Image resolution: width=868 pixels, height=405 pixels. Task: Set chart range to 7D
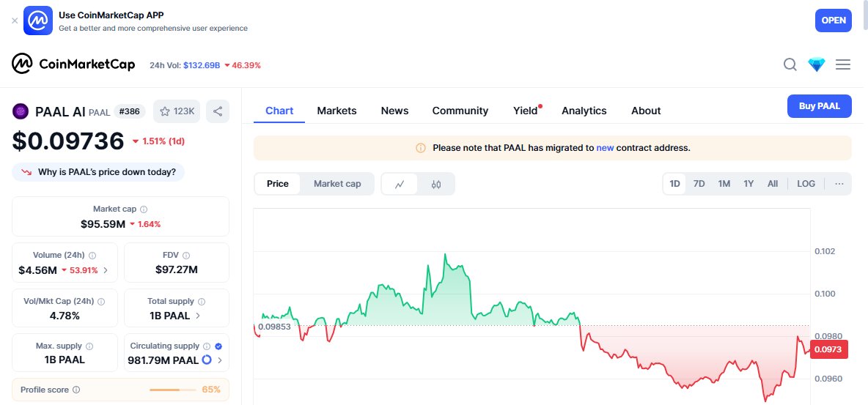pos(699,184)
